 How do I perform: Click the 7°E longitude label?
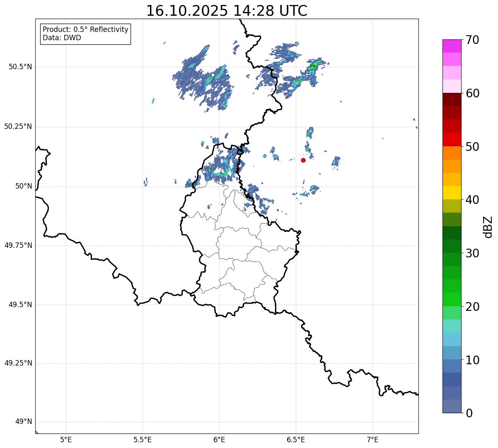[372, 439]
